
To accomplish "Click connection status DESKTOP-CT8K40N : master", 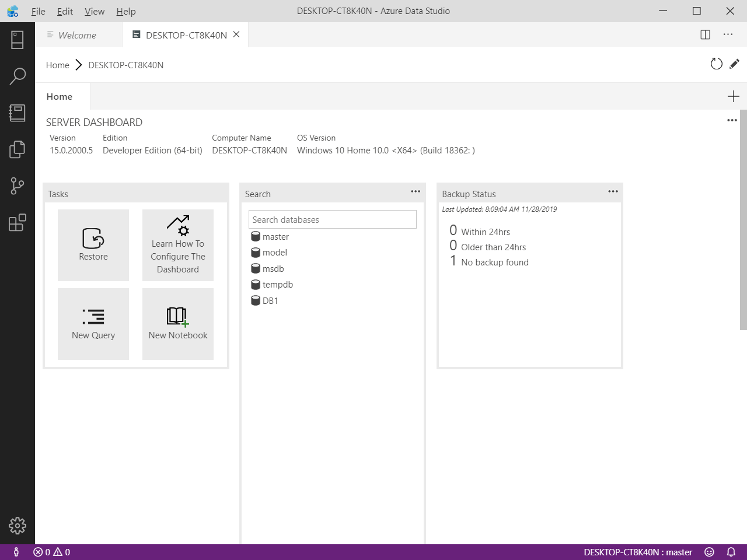I will pyautogui.click(x=638, y=552).
